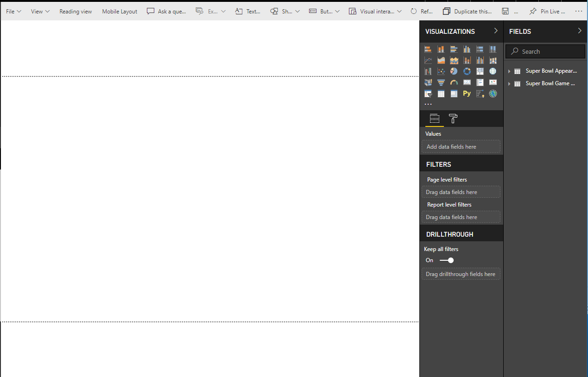Click the Fields Search box
Viewport: 588px width, 377px height.
click(545, 51)
